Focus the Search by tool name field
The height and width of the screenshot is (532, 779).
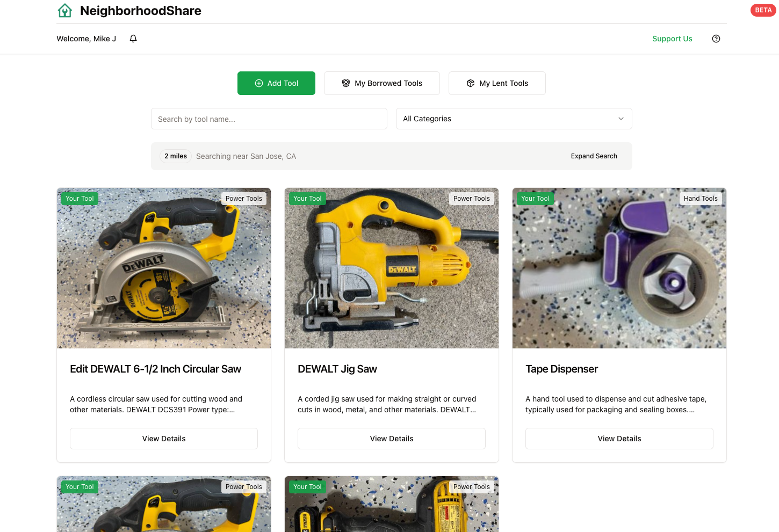coord(269,119)
